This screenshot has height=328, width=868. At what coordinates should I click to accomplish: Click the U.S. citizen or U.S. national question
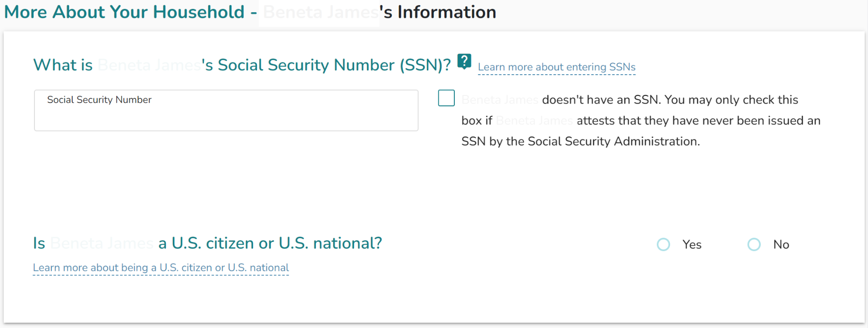(270, 243)
